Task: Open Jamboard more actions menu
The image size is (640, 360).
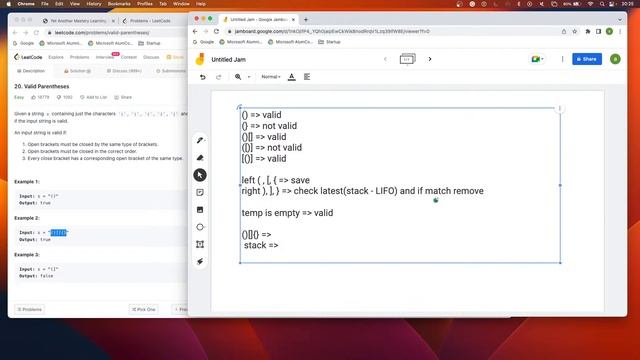Action: (x=562, y=59)
